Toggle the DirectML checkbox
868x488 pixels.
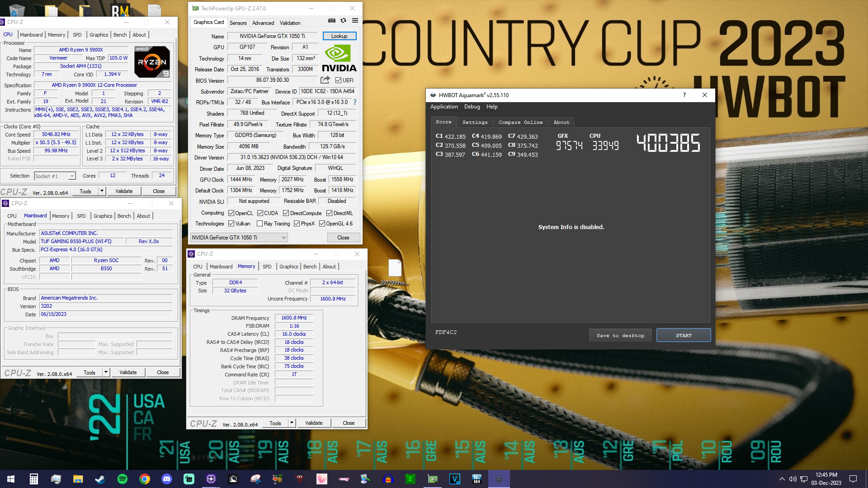tap(330, 213)
